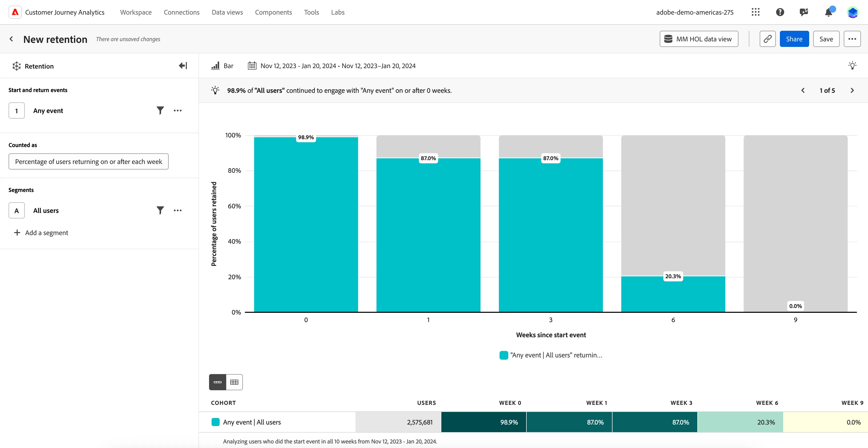The image size is (868, 448).
Task: Switch to the full grid table view
Action: click(x=234, y=382)
